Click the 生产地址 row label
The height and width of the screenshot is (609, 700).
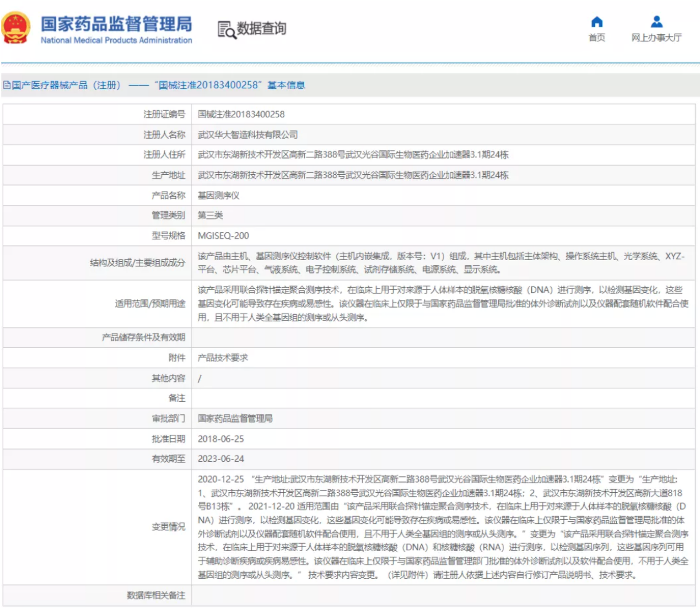pos(168,175)
